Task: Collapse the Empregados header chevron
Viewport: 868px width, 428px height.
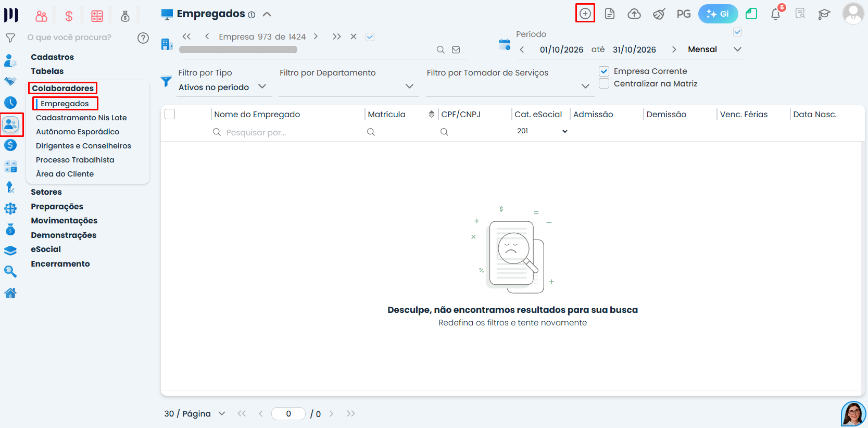Action: click(267, 14)
